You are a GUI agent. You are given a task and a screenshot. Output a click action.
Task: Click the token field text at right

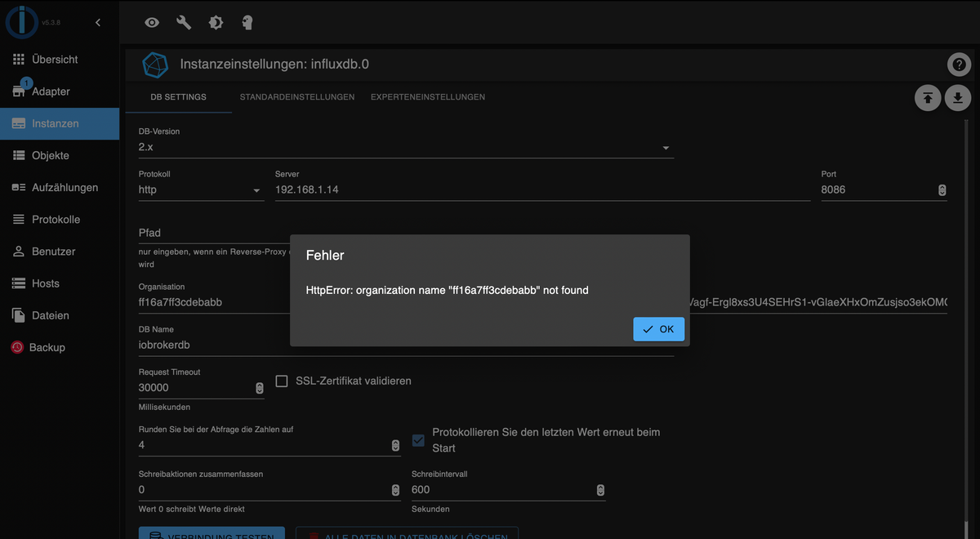click(x=818, y=302)
